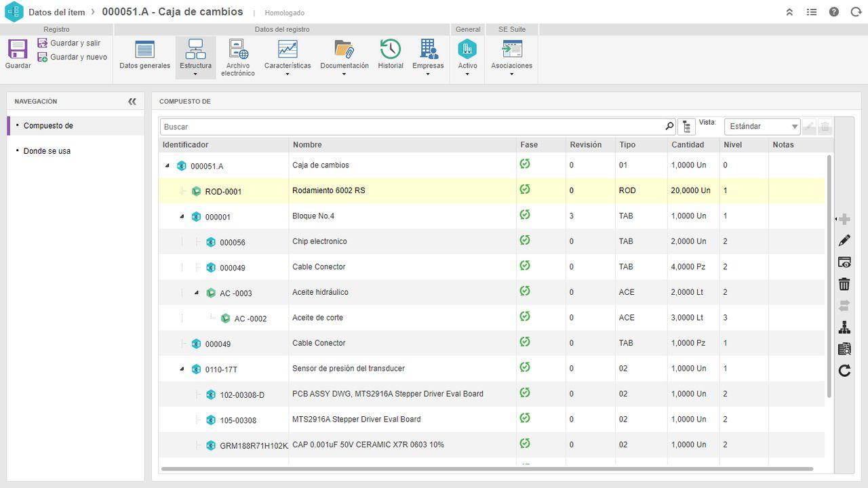Expand the Empresas dropdown arrow
This screenshot has width=868, height=488.
(428, 75)
